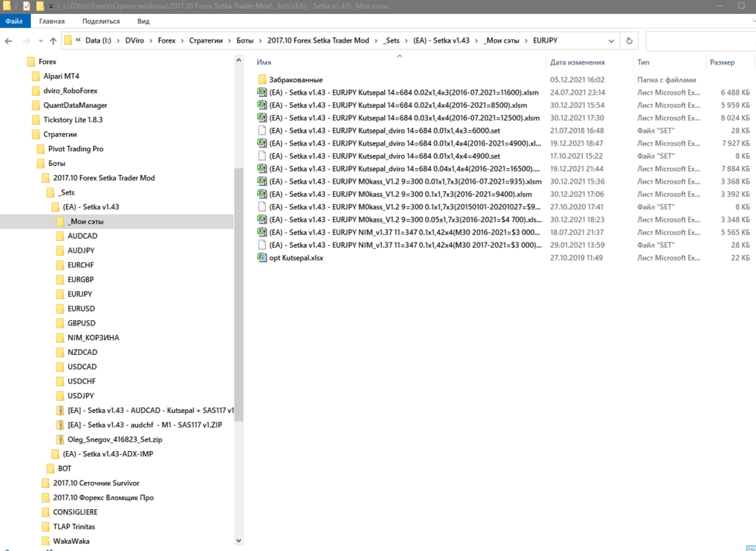Open ribbon expand chevron at top right

click(x=754, y=21)
